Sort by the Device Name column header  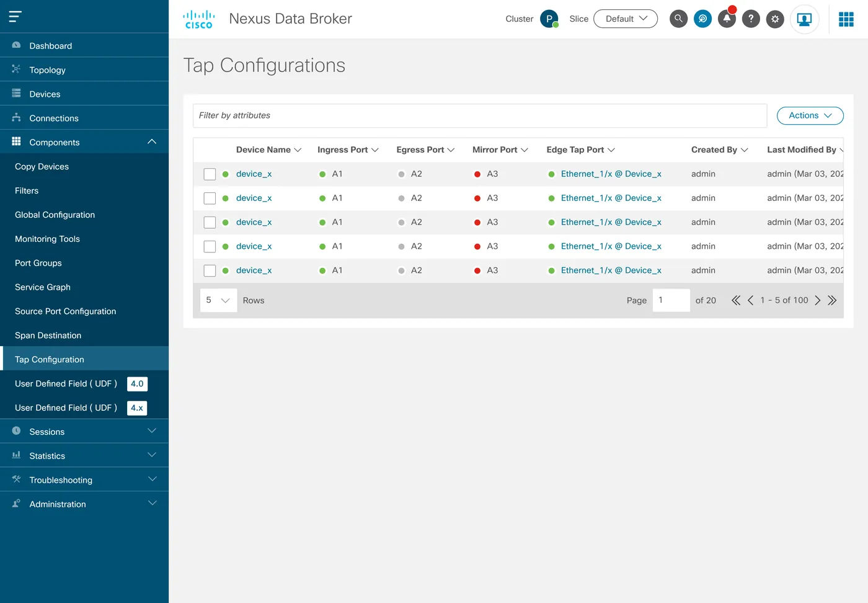tap(268, 150)
